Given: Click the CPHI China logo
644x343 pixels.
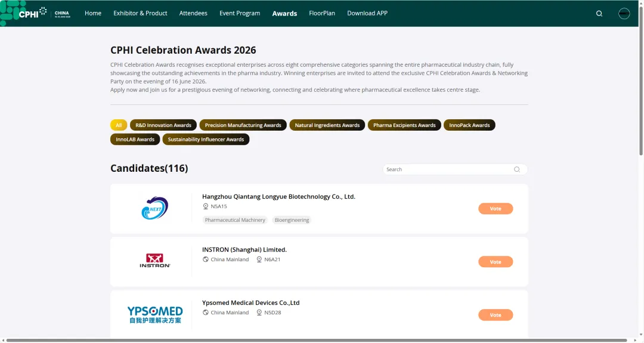Looking at the screenshot, I should [x=36, y=13].
